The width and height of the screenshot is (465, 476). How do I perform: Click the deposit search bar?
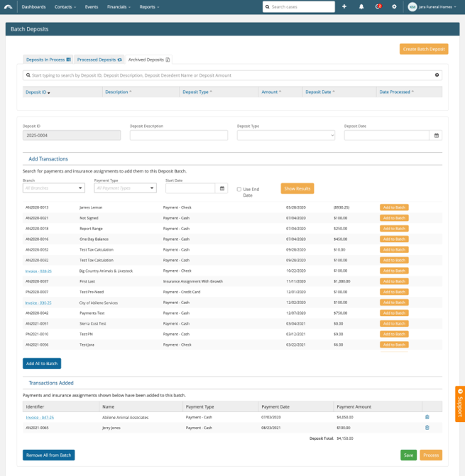(x=232, y=75)
